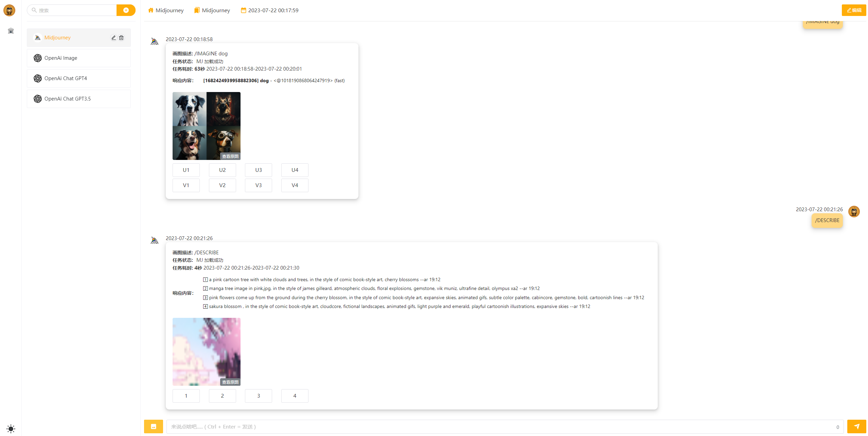
Task: Click the image upload button
Action: tap(154, 426)
